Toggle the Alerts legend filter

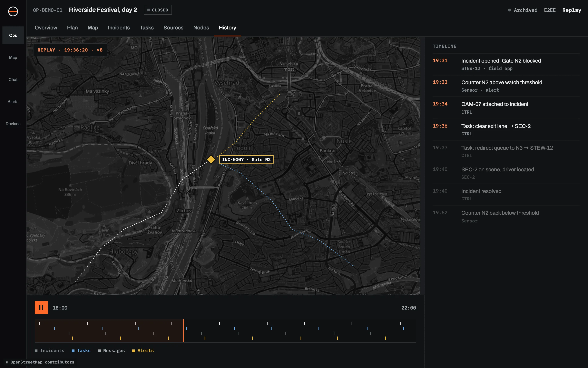[143, 350]
